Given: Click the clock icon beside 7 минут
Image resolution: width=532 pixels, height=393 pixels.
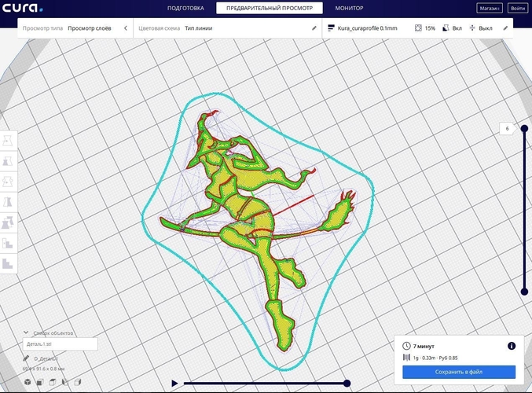Looking at the screenshot, I should point(406,346).
